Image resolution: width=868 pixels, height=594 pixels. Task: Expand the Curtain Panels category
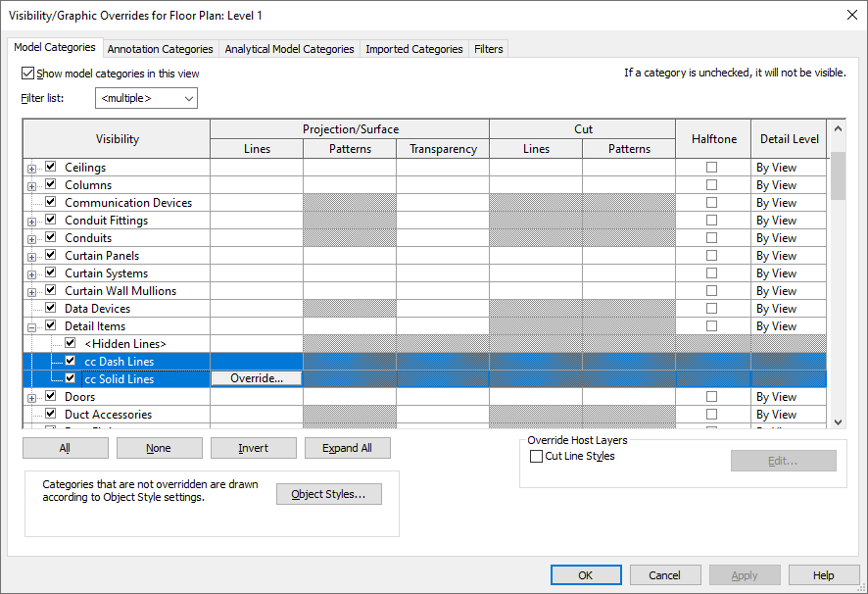click(x=31, y=257)
